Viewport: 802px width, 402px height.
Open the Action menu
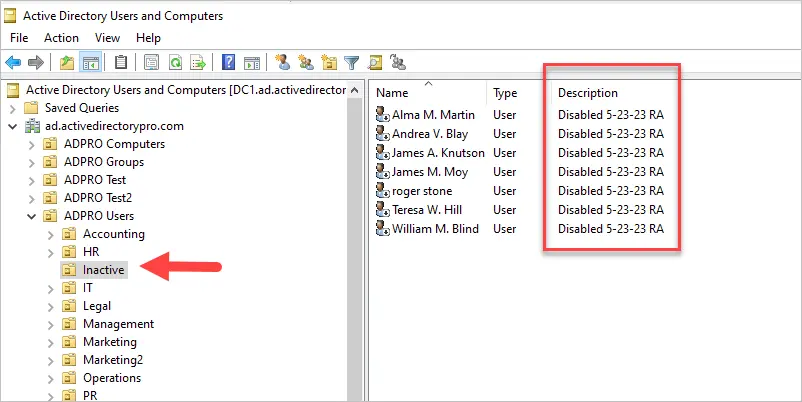[x=61, y=38]
